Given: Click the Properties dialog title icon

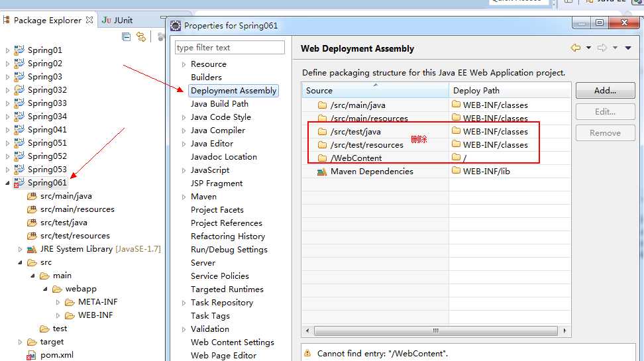Looking at the screenshot, I should [176, 26].
